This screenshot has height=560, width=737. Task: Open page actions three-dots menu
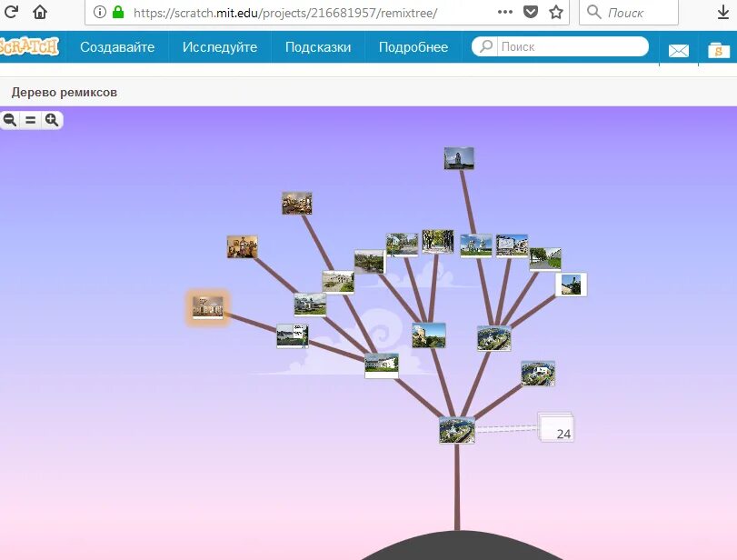pyautogui.click(x=504, y=12)
